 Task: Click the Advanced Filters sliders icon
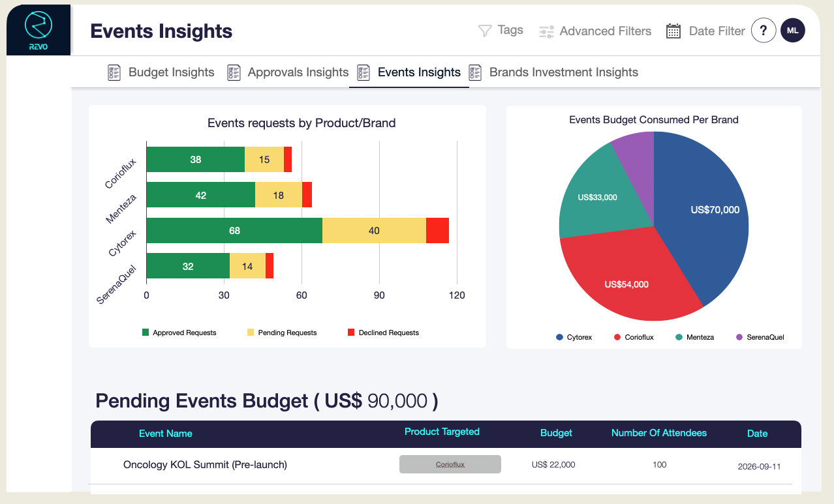[546, 31]
